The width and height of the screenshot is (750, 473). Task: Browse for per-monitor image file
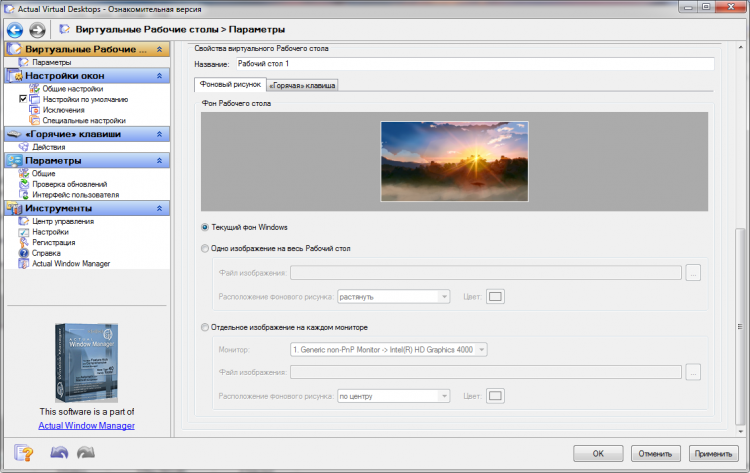coord(693,372)
